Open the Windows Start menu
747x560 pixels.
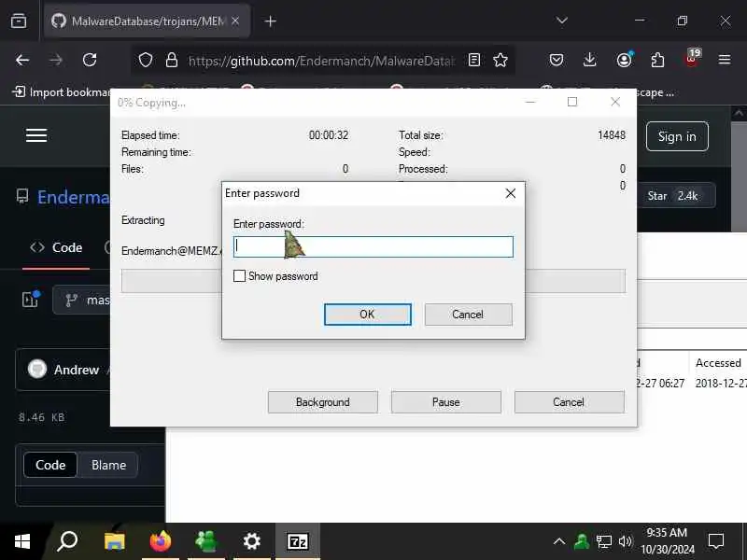[21, 541]
